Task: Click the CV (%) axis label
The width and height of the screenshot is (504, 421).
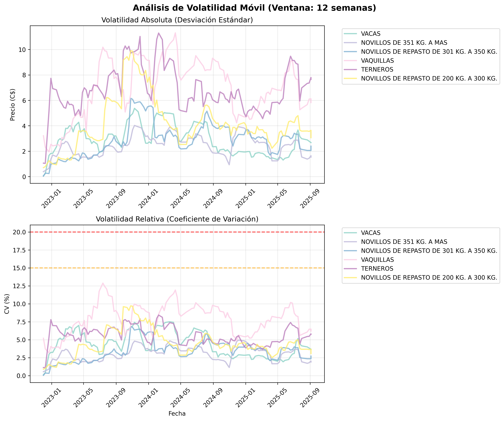Action: [x=7, y=304]
